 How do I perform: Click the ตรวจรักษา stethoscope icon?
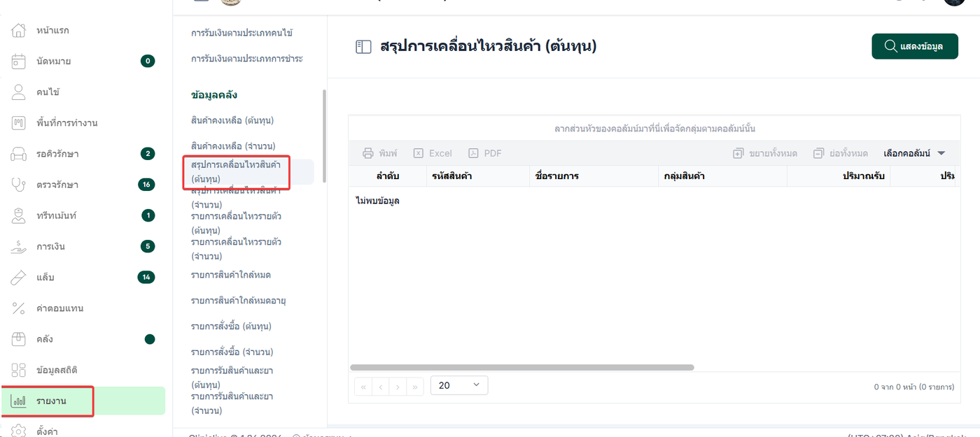(x=19, y=185)
